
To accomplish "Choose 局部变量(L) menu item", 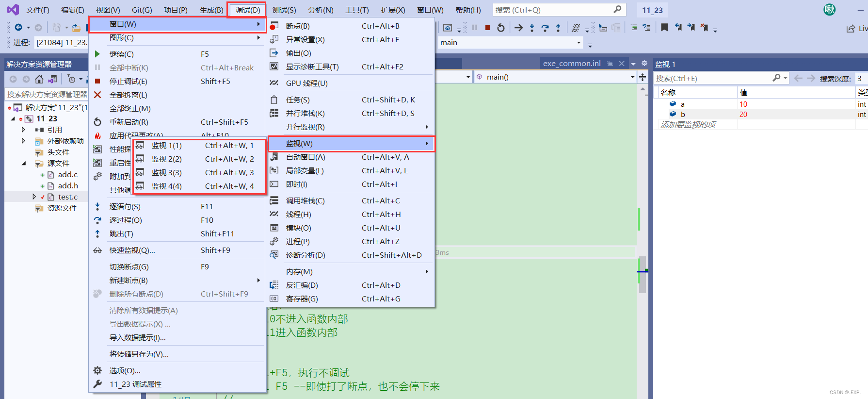I will [350, 171].
